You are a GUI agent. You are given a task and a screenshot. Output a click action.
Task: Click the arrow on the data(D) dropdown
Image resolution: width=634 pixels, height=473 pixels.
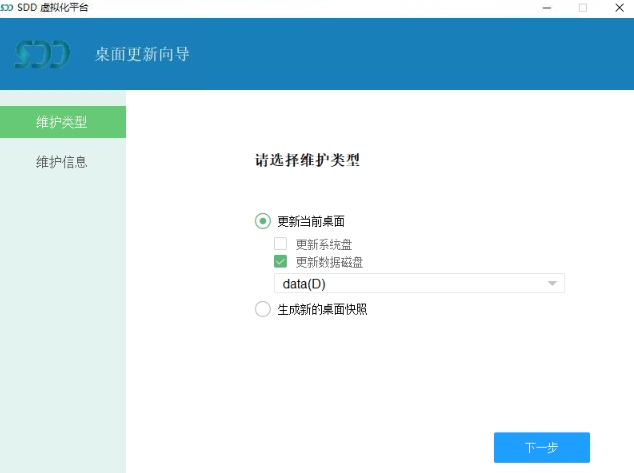pyautogui.click(x=552, y=284)
